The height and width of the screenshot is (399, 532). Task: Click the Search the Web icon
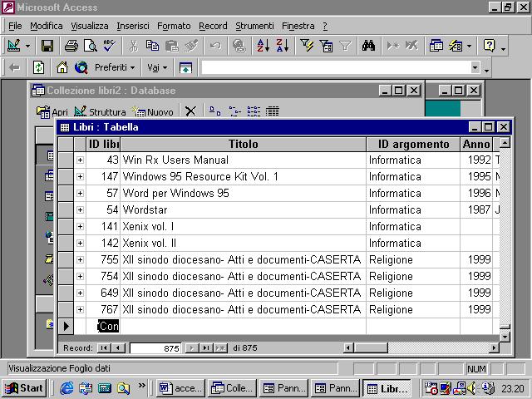[81, 68]
